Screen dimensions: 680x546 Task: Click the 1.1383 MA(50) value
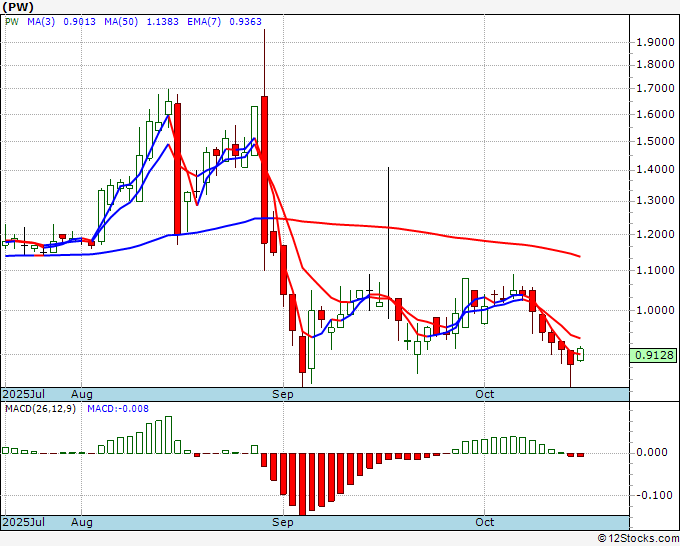163,22
